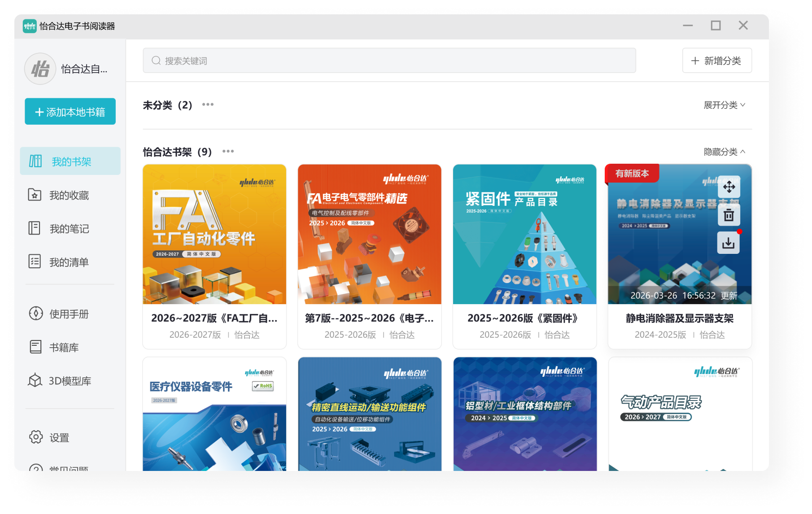
Task: Maximize the 怡合达电子书阅读器 window
Action: (x=716, y=26)
